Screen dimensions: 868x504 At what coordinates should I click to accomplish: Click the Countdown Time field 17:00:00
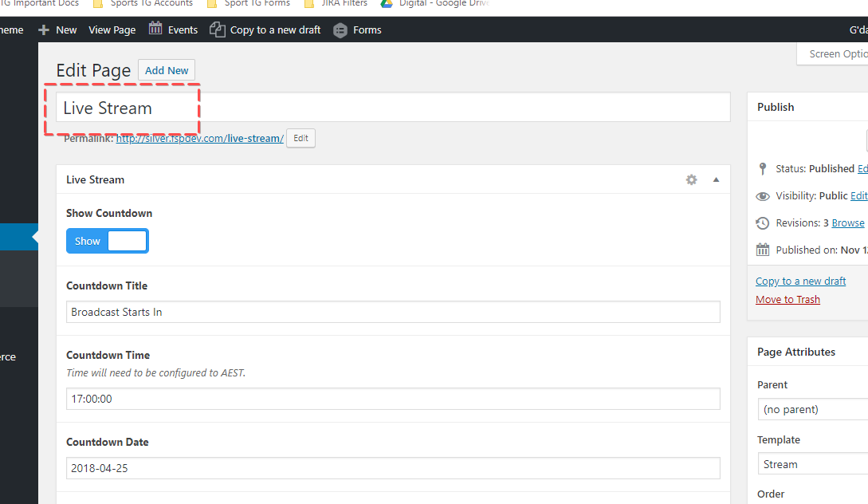393,399
